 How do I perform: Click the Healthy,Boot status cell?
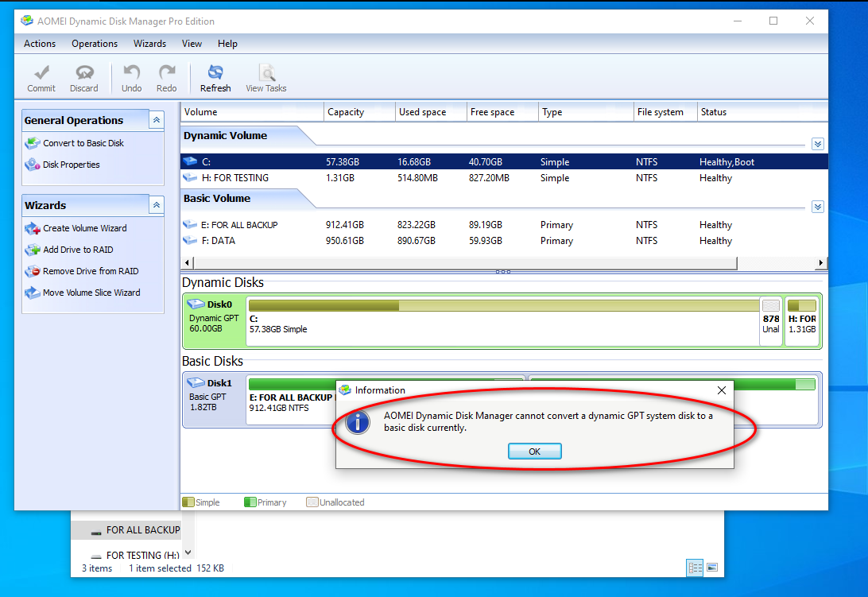[727, 161]
